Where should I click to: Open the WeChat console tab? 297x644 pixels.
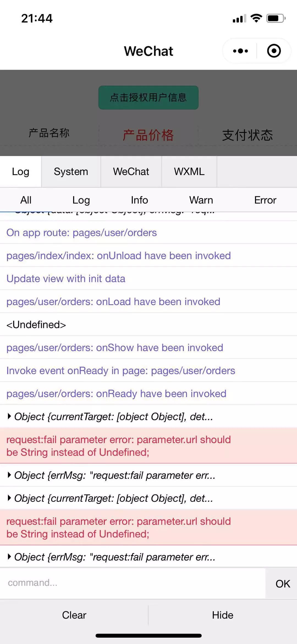click(131, 172)
